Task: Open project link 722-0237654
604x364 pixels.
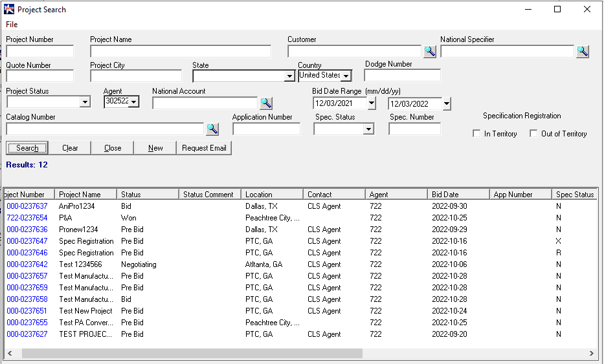Action: [x=27, y=218]
